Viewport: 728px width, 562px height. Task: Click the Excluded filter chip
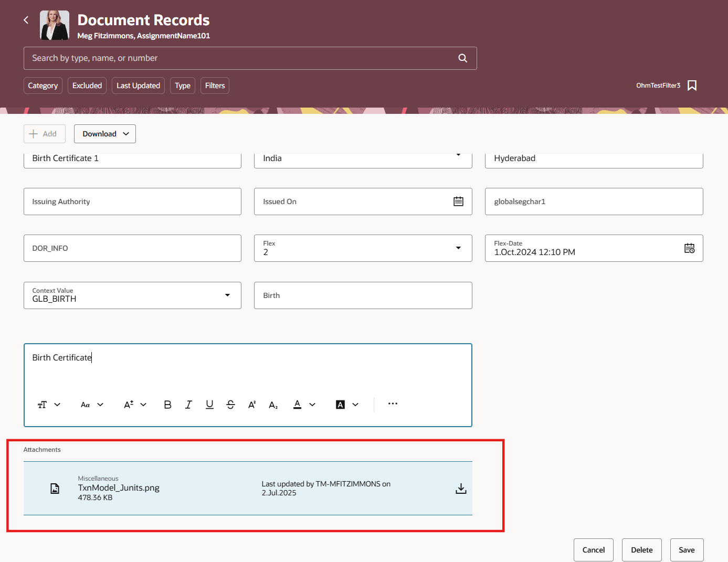(87, 86)
